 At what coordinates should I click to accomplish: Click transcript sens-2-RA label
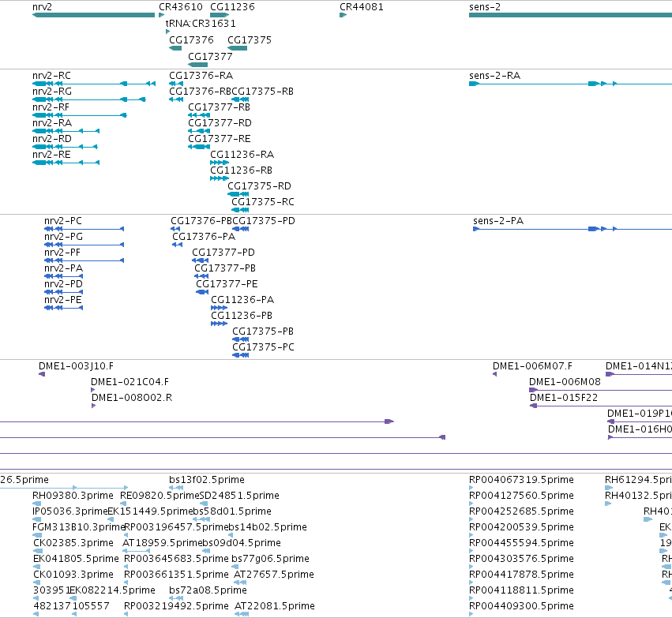(494, 76)
